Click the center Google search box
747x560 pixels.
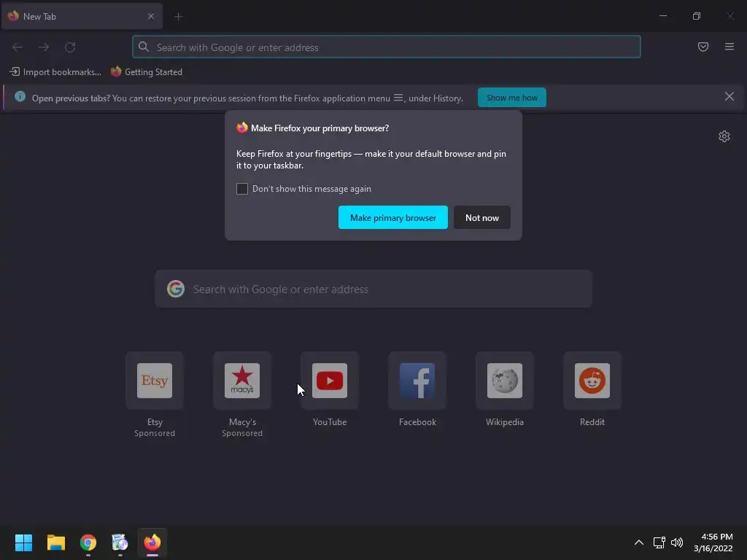(x=373, y=289)
